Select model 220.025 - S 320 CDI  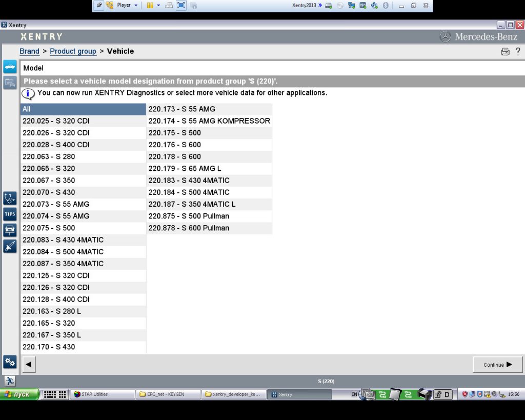pyautogui.click(x=84, y=121)
